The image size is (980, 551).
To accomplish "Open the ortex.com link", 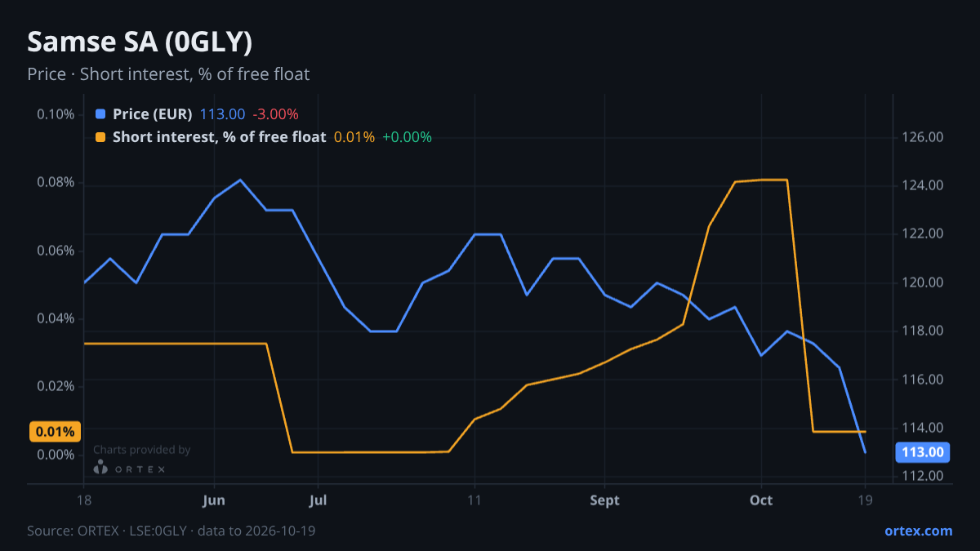I will pos(918,531).
